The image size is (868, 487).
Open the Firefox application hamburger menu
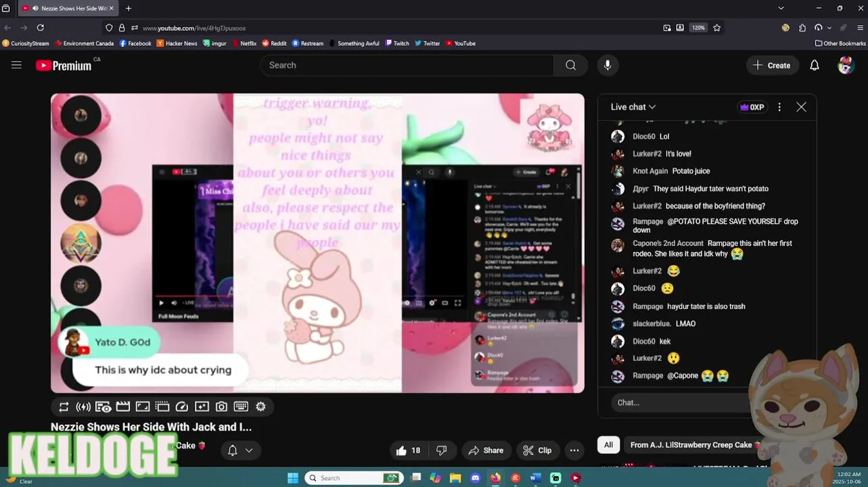861,28
